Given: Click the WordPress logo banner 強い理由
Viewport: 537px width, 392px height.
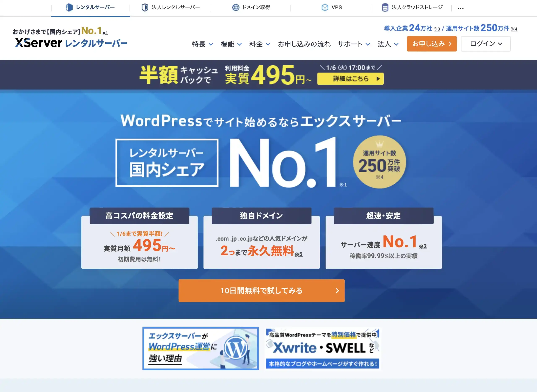Looking at the screenshot, I should click(201, 348).
